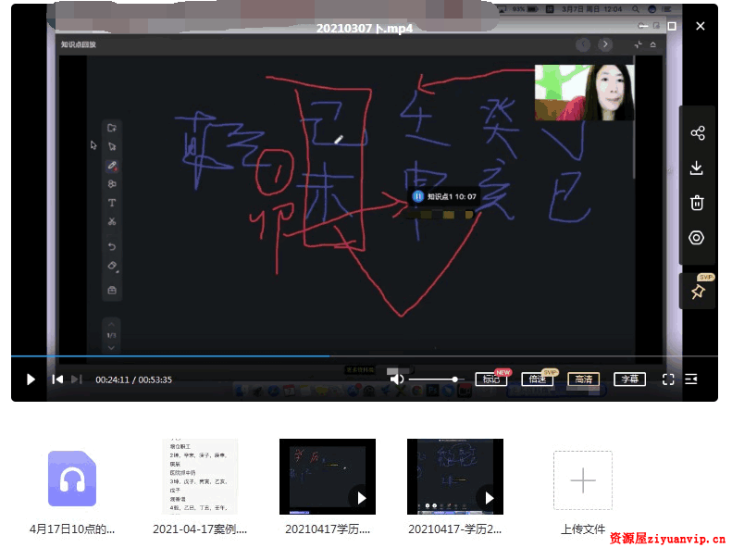Maximize the player window

coord(672,26)
